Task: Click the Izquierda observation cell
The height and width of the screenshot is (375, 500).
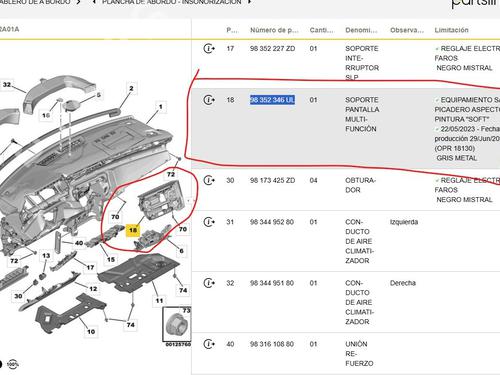Action: 404,222
